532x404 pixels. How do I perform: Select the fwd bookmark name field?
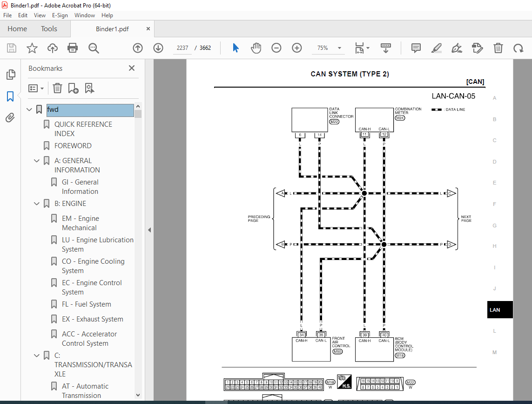pos(90,110)
